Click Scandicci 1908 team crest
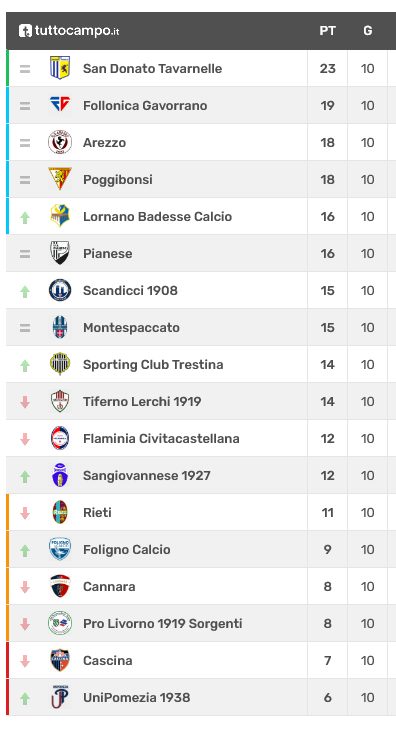The image size is (396, 730). coord(60,290)
